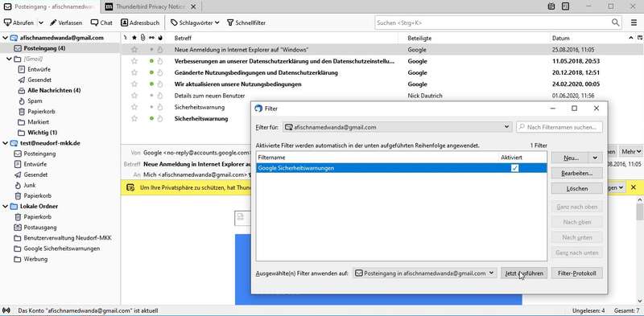This screenshot has height=316, width=644.
Task: Collapse the [Gmail] folder node
Action: click(9, 59)
